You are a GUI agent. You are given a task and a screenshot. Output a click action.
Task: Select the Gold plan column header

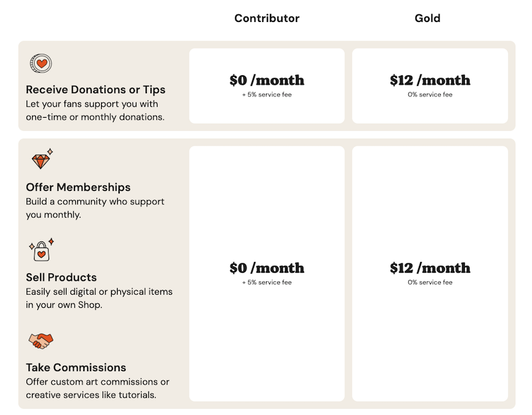click(427, 19)
